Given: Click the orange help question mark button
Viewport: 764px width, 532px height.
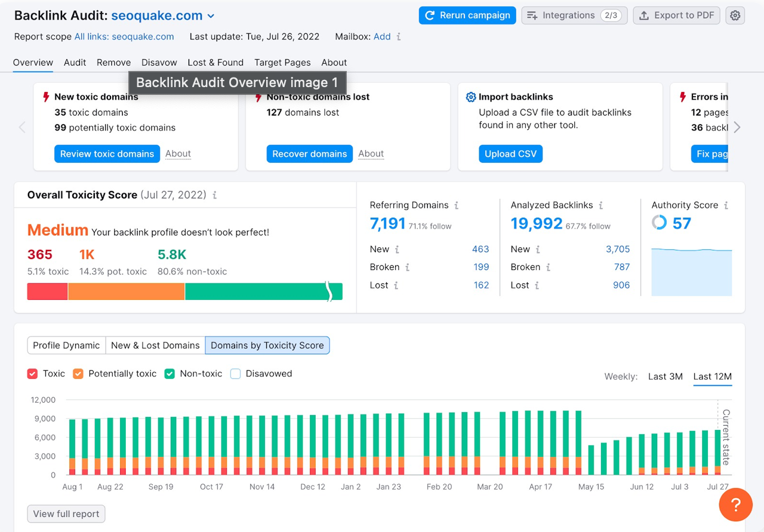Looking at the screenshot, I should (735, 505).
